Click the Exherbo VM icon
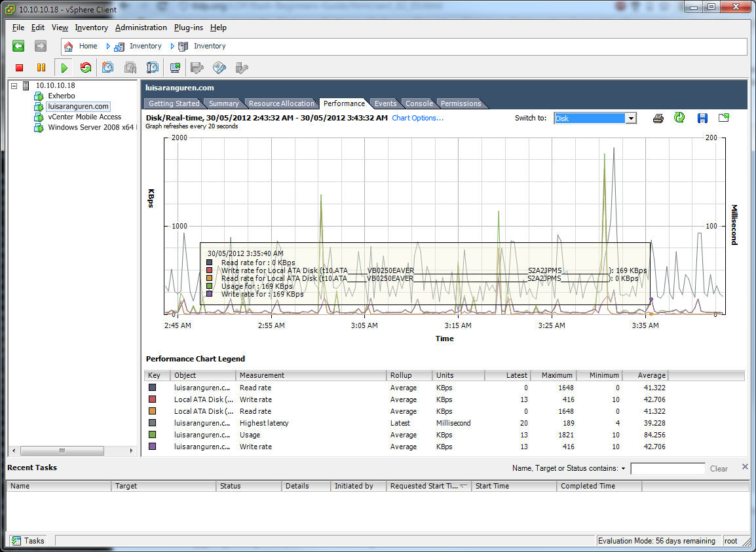Viewport: 756px width, 552px height. (x=39, y=96)
